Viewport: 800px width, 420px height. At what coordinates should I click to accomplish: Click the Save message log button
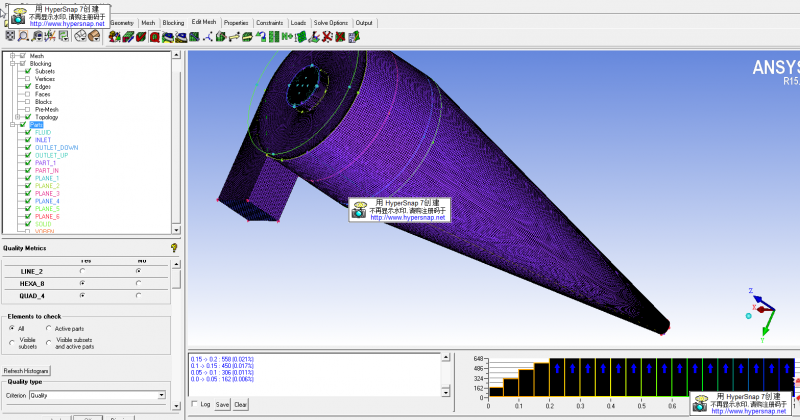tap(222, 404)
